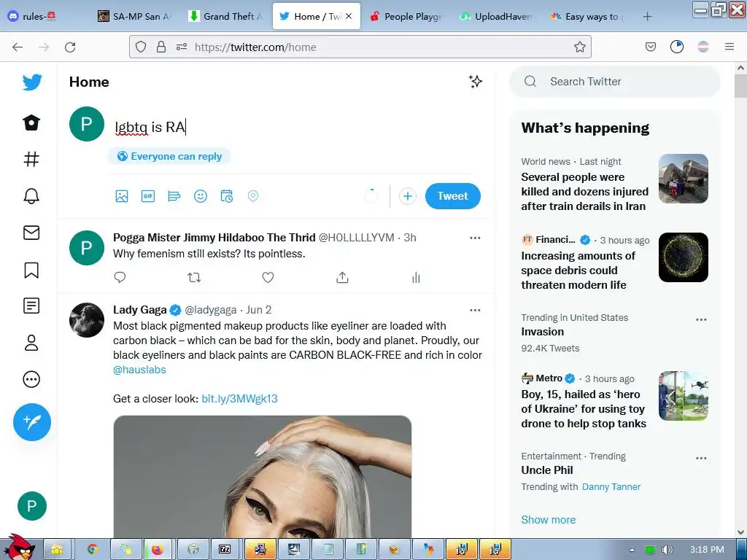The image size is (747, 560).
Task: Reply to Pogga Mister Jimmy tweet
Action: (120, 277)
